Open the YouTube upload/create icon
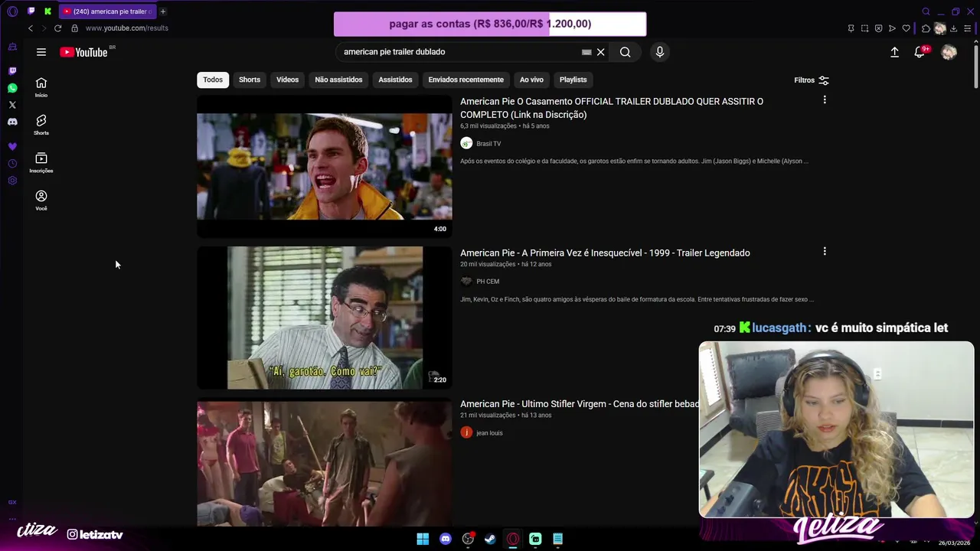This screenshot has height=551, width=980. (894, 52)
